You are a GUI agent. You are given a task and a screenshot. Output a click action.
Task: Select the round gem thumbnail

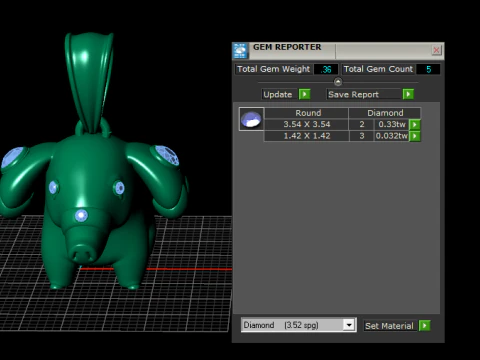(251, 119)
